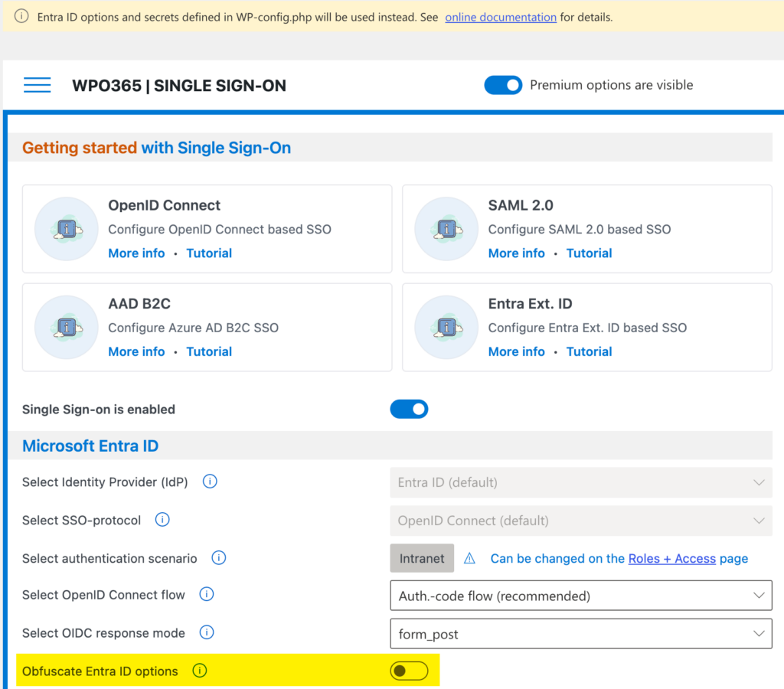Image resolution: width=784 pixels, height=689 pixels.
Task: Click the OpenID Connect card title
Action: 164,205
